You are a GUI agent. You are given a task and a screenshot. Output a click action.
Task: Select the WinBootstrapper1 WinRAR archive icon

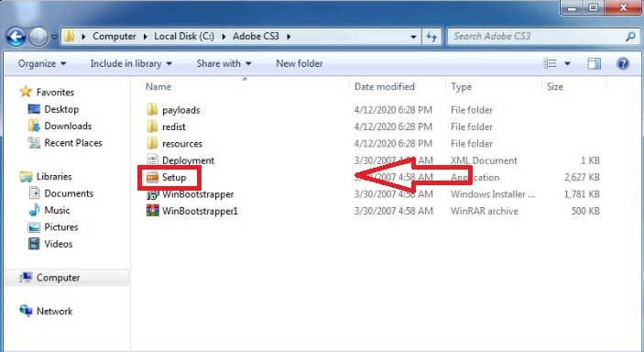(x=152, y=211)
